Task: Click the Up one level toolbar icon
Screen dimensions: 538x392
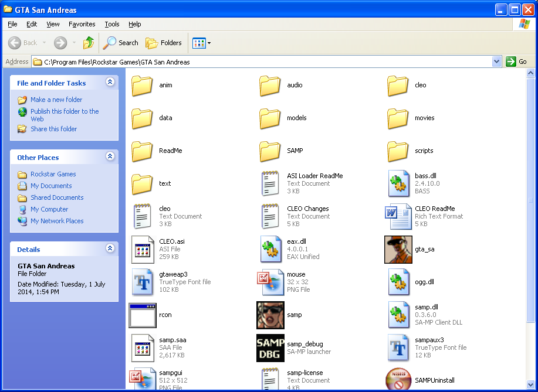Action: [x=89, y=43]
